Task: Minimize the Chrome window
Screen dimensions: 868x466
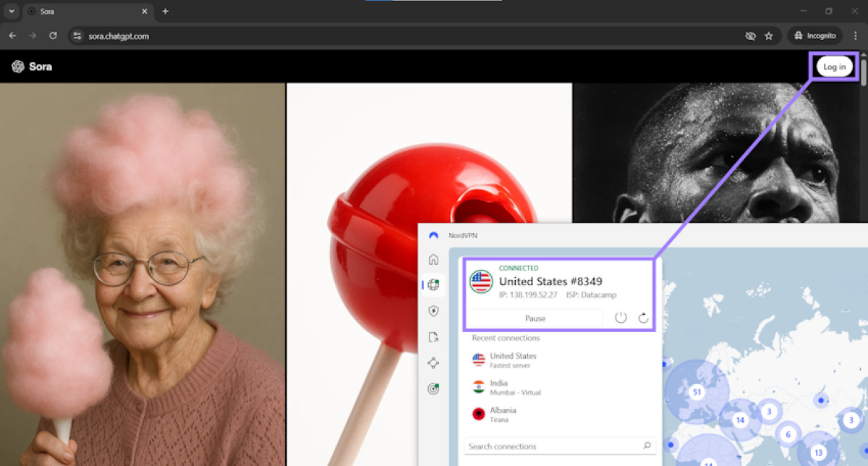Action: click(x=804, y=12)
